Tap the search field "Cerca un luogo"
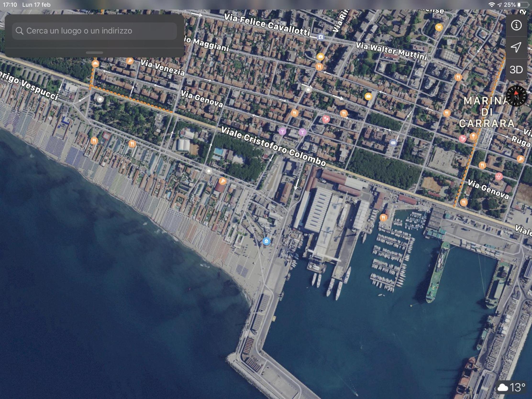This screenshot has height=399, width=532. pyautogui.click(x=94, y=31)
